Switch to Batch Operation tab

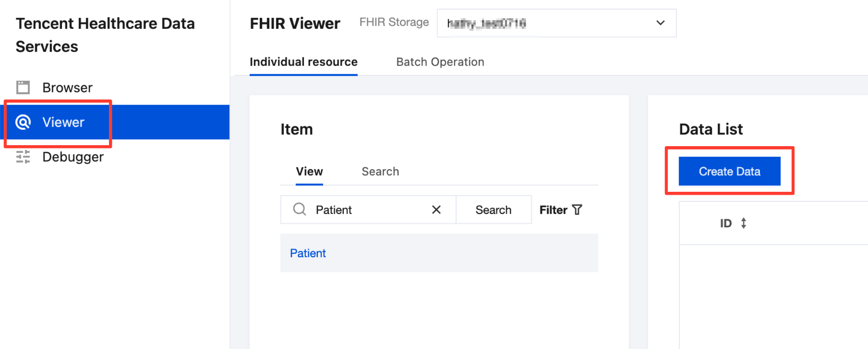click(x=440, y=62)
